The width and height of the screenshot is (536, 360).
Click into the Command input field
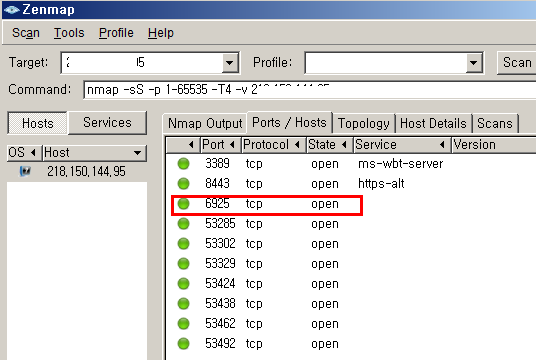point(310,90)
